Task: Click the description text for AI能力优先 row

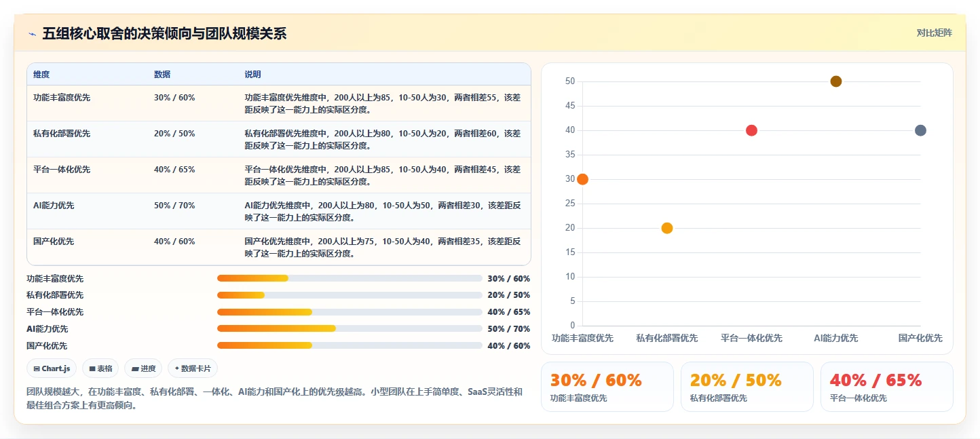Action: pos(383,212)
